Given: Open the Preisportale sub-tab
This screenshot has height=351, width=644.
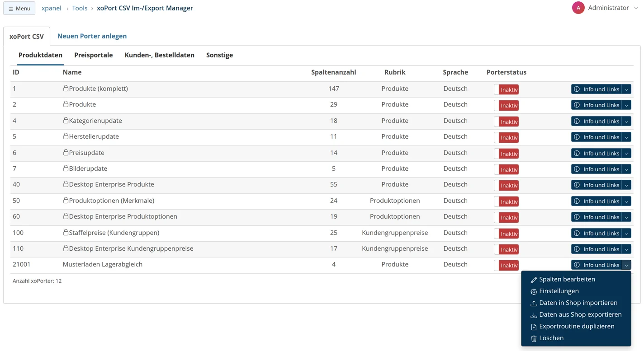Looking at the screenshot, I should pos(94,55).
